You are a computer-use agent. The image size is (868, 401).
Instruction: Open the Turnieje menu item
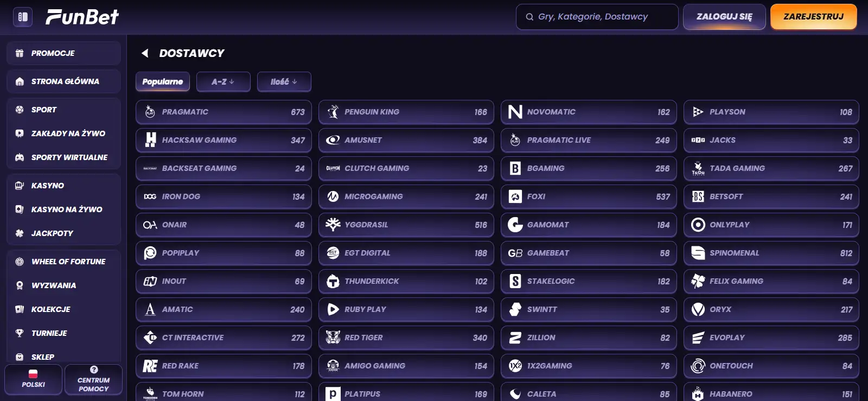[x=63, y=333]
